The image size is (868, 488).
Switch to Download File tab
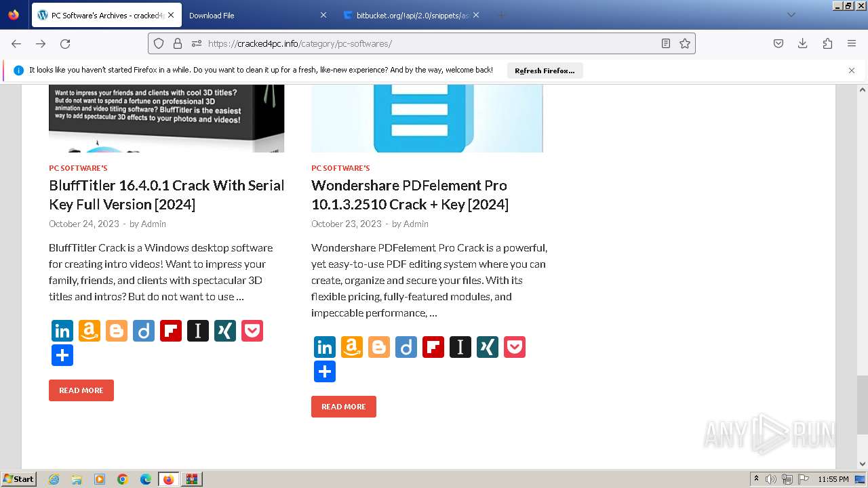256,15
